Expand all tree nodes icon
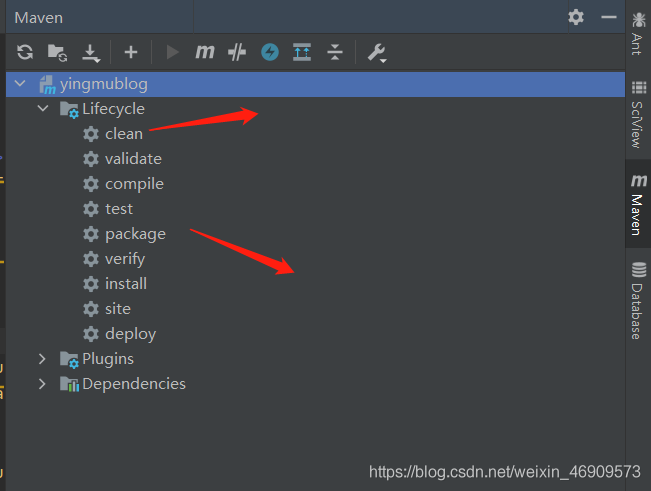The width and height of the screenshot is (651, 491). pyautogui.click(x=302, y=52)
